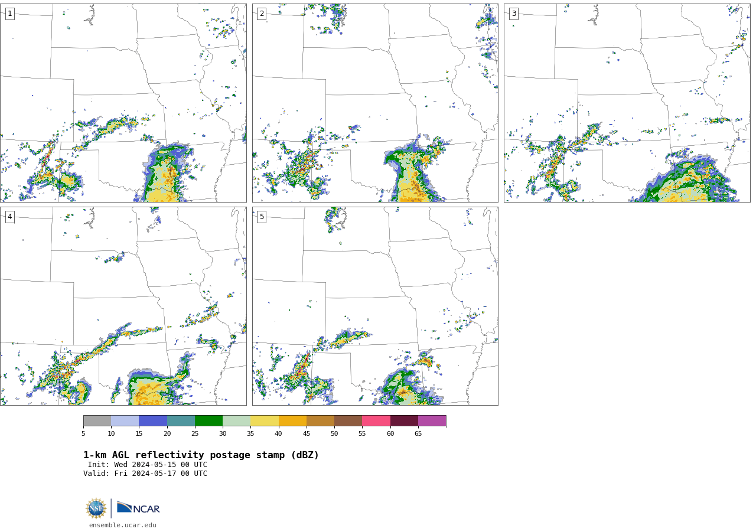Click the colorbar tick label 35
Viewport: 756px width, 532px height.
pos(250,434)
